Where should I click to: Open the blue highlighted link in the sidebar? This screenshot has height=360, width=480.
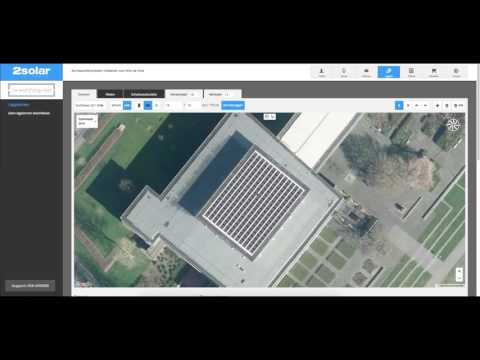[x=19, y=105]
